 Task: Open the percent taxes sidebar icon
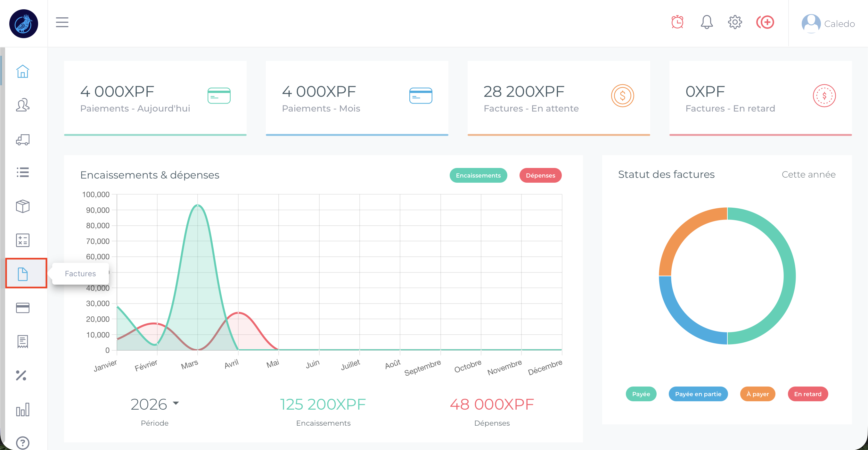click(x=21, y=375)
